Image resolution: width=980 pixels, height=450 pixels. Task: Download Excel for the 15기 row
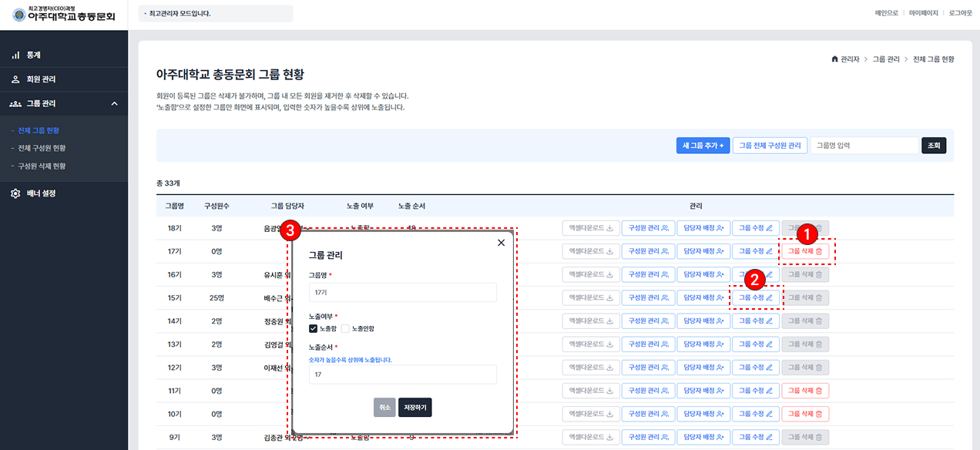[591, 297]
